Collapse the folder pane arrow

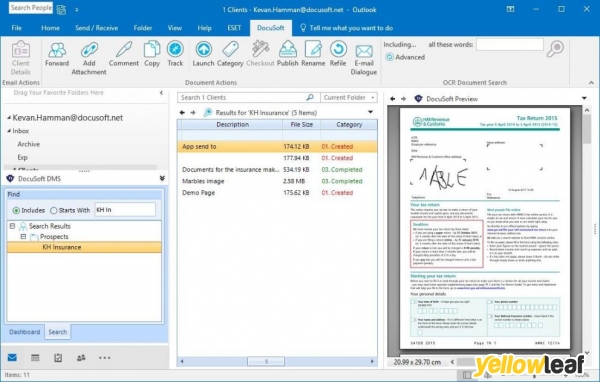(161, 93)
